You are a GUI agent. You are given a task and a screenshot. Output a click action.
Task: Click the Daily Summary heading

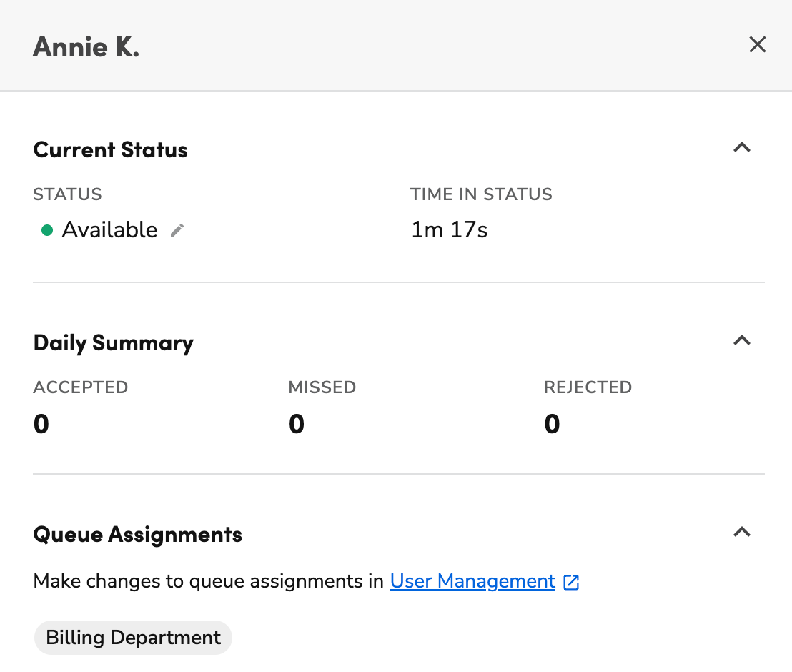coord(114,343)
